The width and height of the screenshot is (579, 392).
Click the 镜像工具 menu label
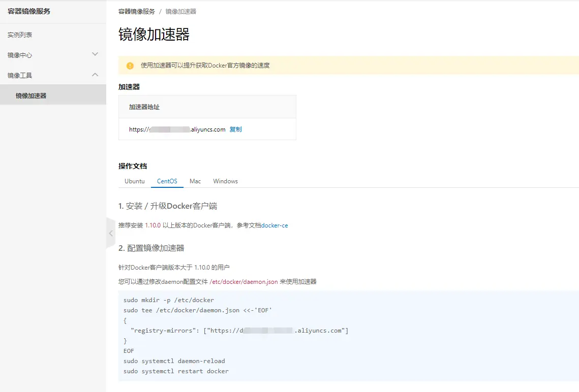pyautogui.click(x=20, y=75)
